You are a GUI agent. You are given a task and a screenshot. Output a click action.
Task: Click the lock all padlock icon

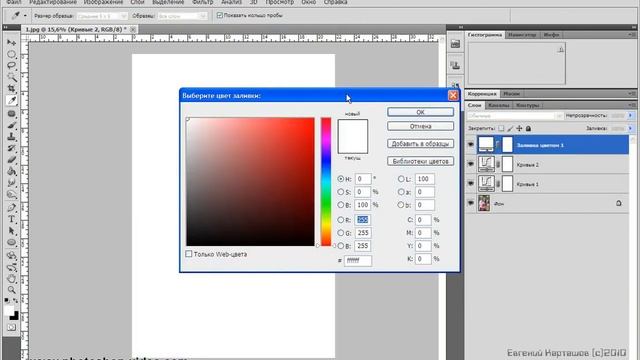click(528, 128)
